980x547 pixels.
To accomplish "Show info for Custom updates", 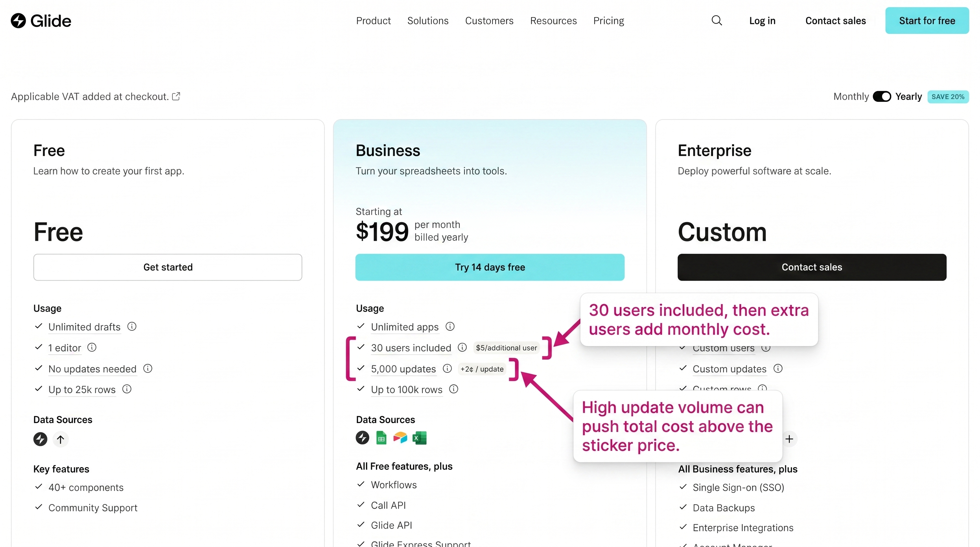I will 778,368.
